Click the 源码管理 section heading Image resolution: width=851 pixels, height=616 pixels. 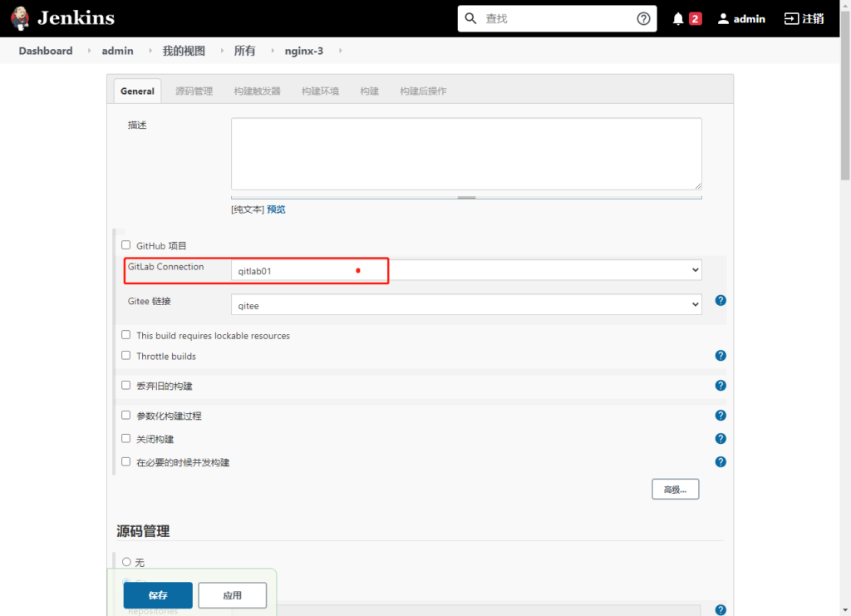click(143, 531)
